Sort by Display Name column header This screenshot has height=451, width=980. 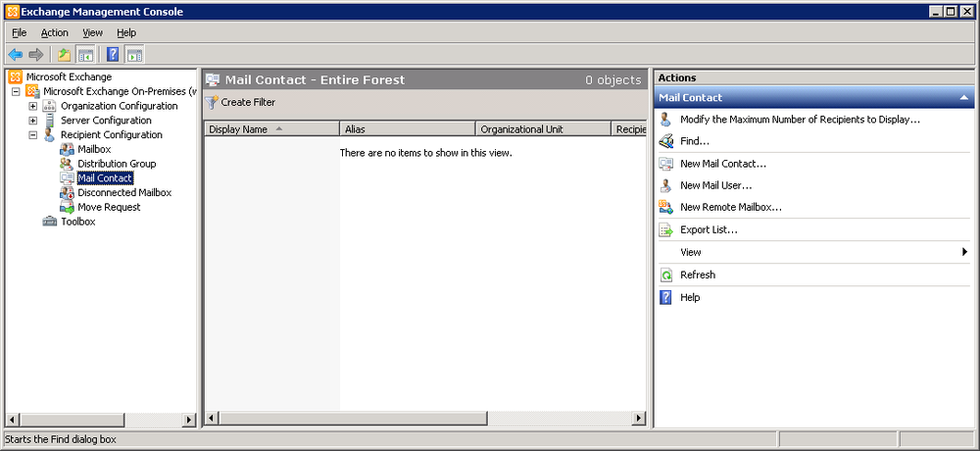click(x=271, y=128)
